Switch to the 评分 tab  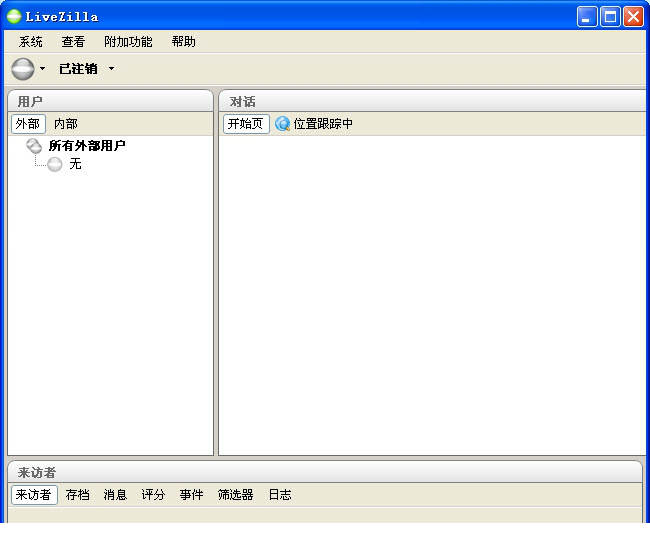click(x=153, y=495)
